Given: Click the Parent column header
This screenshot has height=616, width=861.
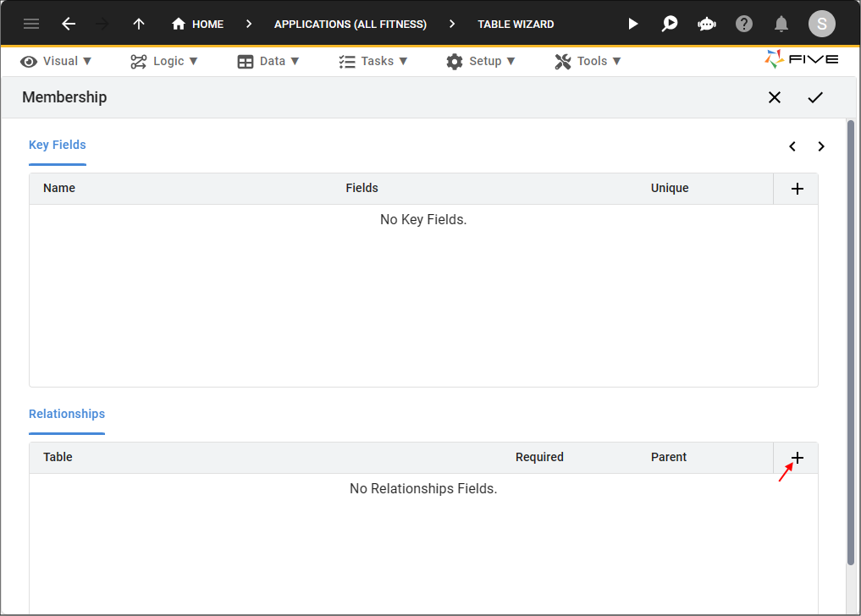Looking at the screenshot, I should pyautogui.click(x=668, y=457).
